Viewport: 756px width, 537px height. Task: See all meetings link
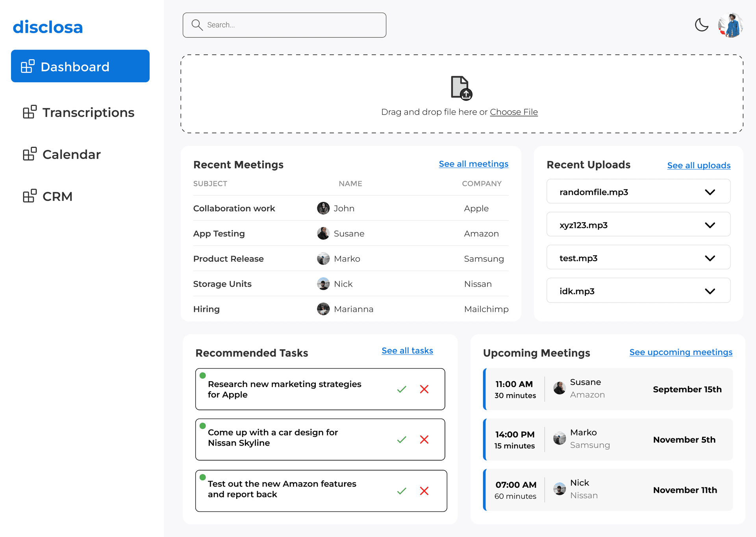tap(473, 164)
